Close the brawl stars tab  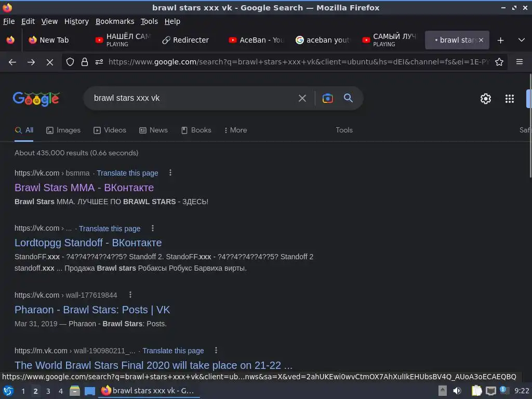point(481,40)
